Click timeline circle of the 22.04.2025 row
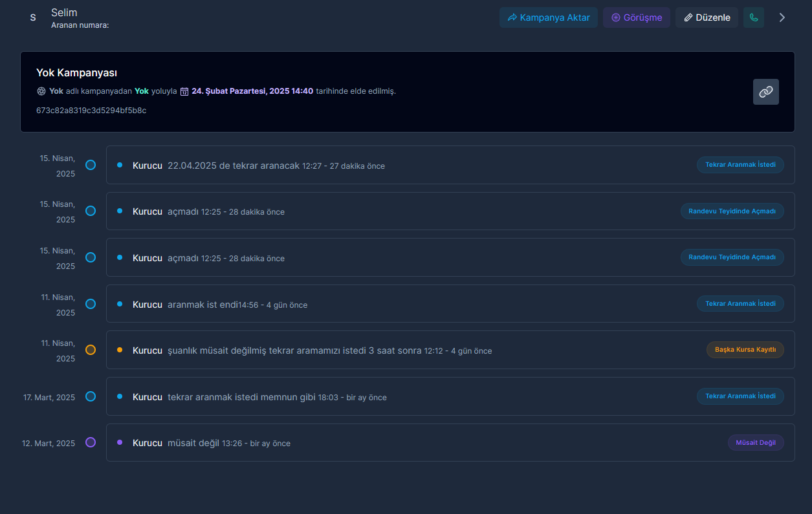812x514 pixels. coord(91,165)
